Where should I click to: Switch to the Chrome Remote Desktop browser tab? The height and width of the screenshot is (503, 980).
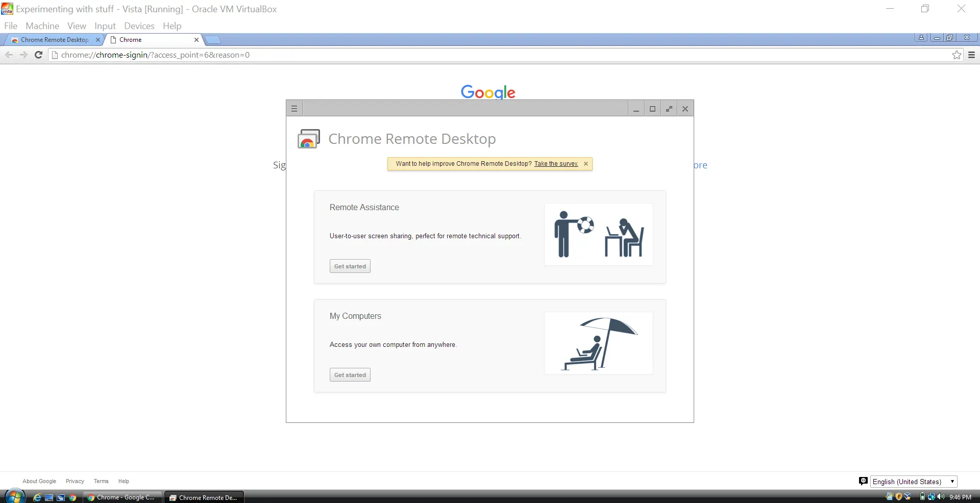tap(54, 40)
